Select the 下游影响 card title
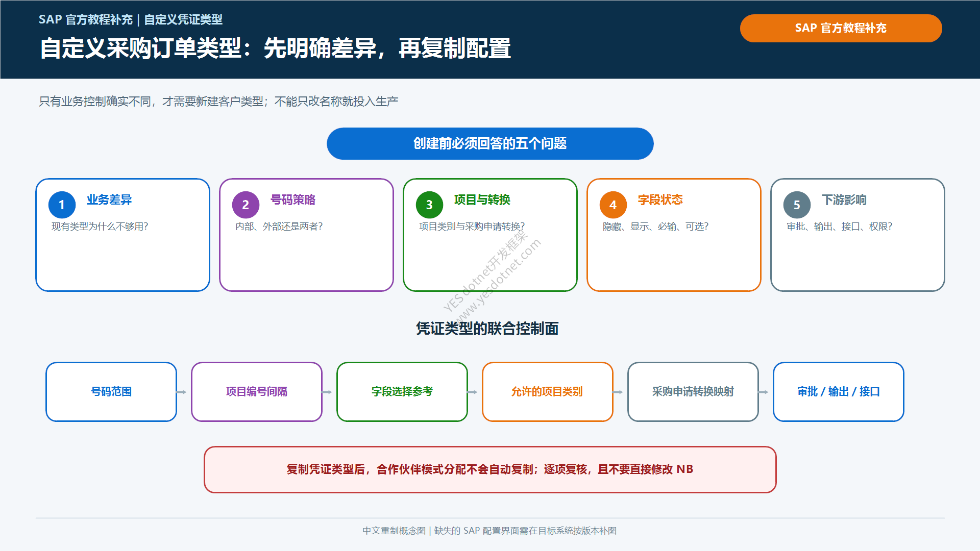The image size is (980, 551). point(844,199)
